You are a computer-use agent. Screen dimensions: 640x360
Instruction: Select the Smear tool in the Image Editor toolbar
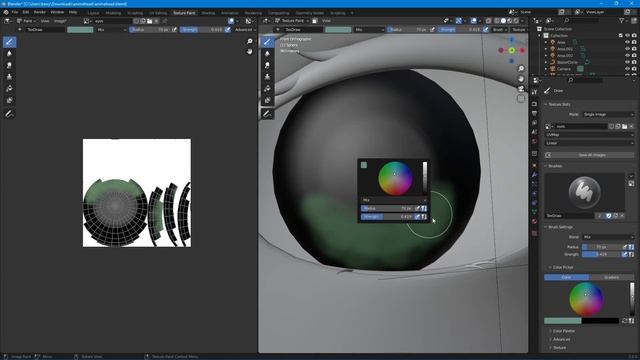9,65
